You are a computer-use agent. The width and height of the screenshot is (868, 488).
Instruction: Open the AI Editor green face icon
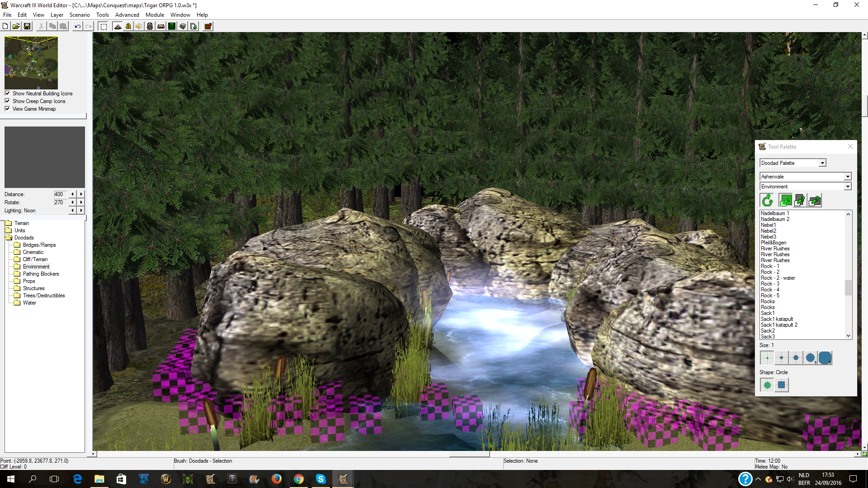[172, 26]
